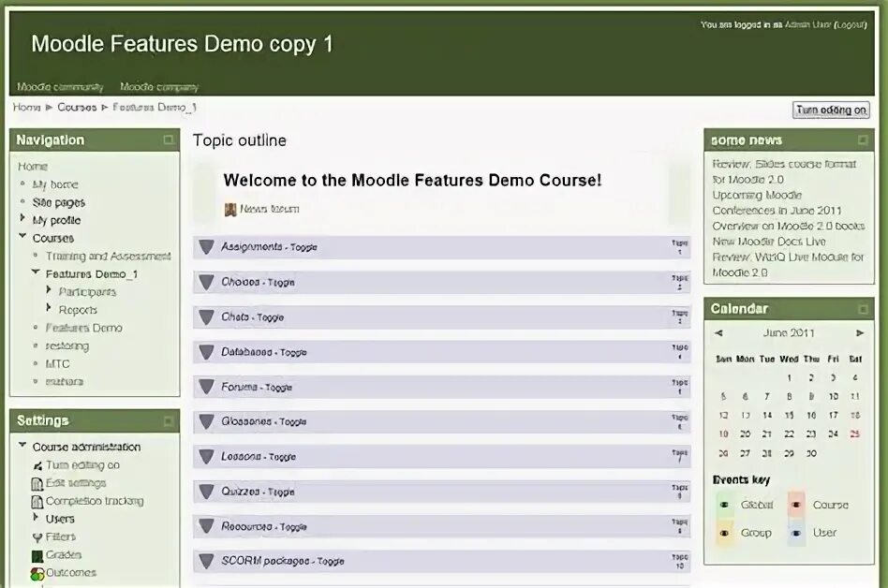Screen dimensions: 888x588
Task: Open My home in Navigation
Action: 55,184
